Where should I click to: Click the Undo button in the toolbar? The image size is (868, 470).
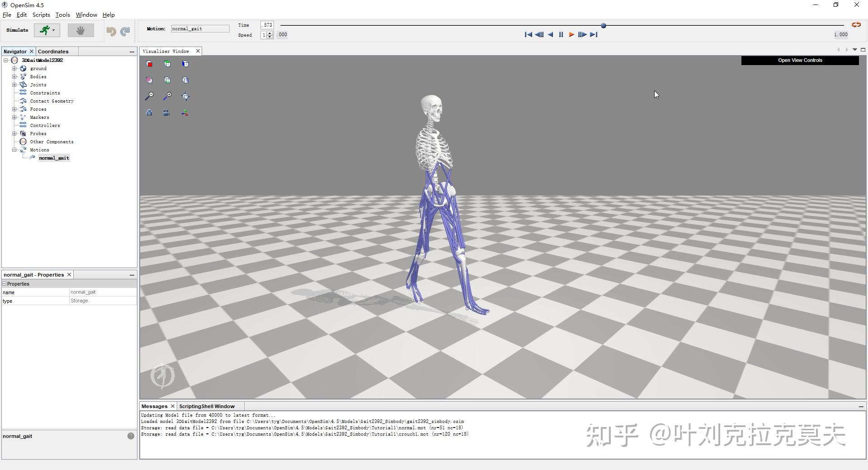click(110, 31)
